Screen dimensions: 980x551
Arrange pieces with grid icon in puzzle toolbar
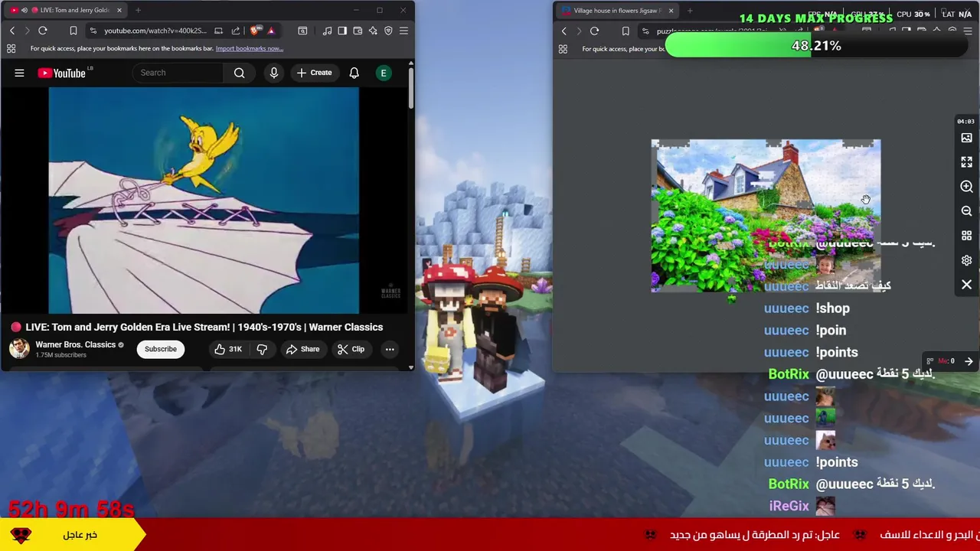(966, 236)
